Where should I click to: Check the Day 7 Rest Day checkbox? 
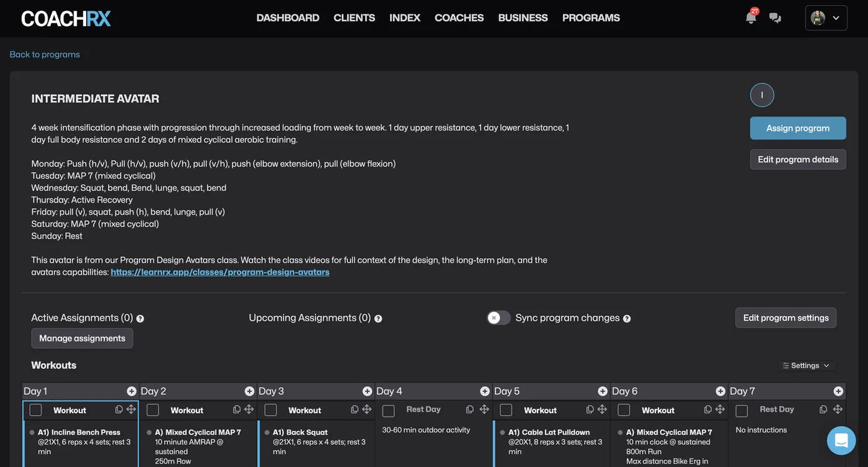(x=742, y=411)
